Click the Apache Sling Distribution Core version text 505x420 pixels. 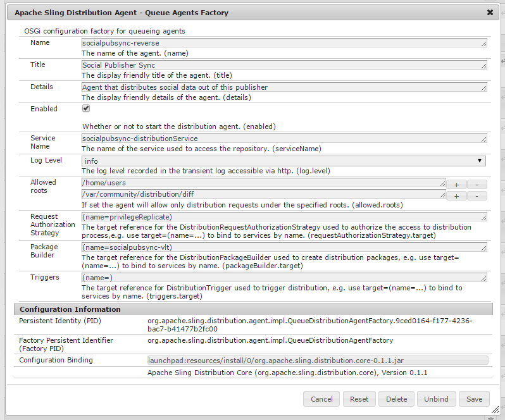[x=287, y=373]
